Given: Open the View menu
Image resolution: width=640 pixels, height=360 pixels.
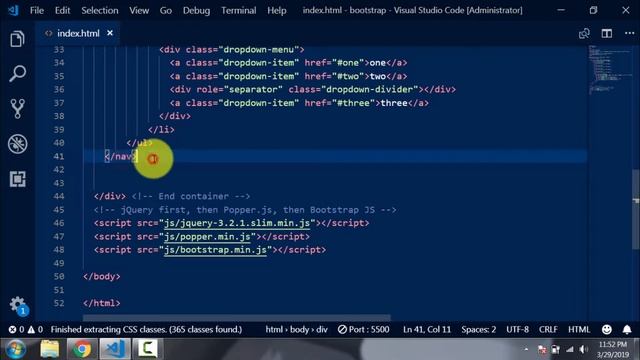Looking at the screenshot, I should click(x=139, y=10).
